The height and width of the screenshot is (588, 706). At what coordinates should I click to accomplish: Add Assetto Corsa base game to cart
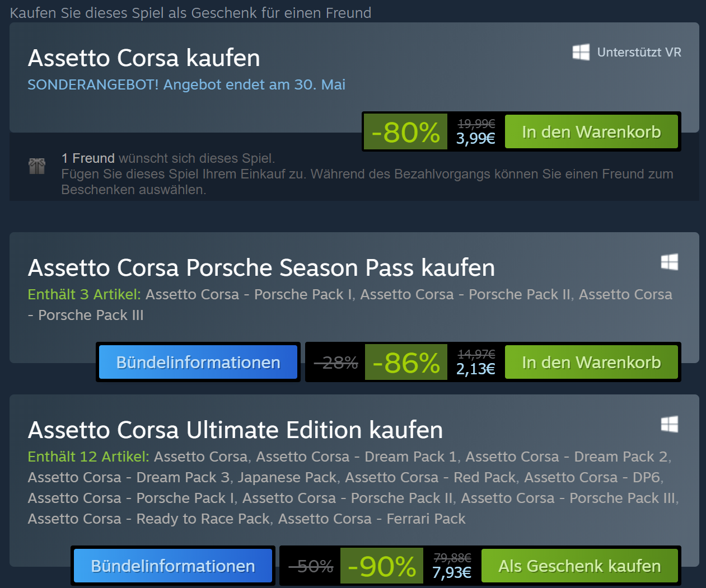coord(591,132)
